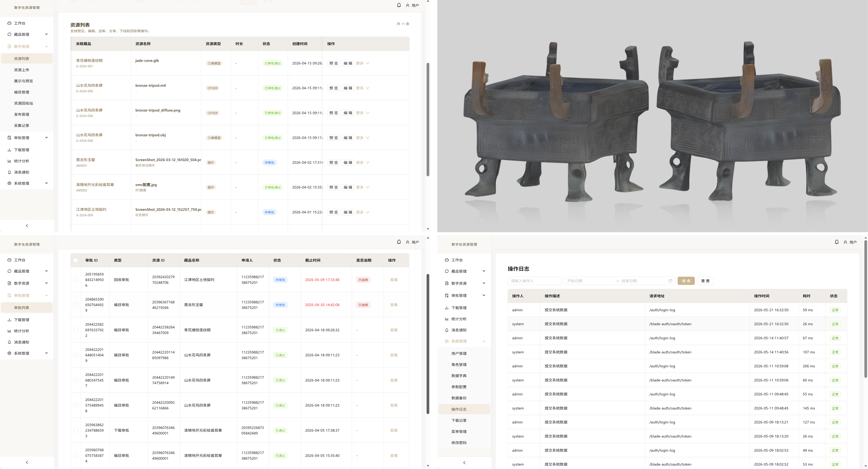The image size is (868, 469).
Task: Check the approval row with ID starting 204422201575
Action: click(x=75, y=405)
